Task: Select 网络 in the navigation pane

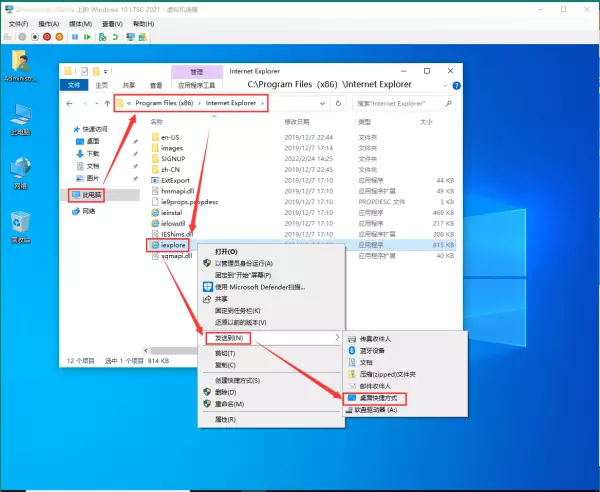Action: [x=84, y=211]
